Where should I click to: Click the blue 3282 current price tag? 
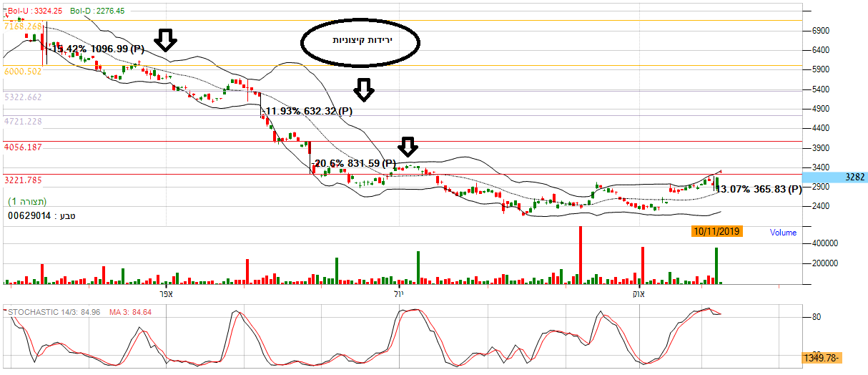834,176
